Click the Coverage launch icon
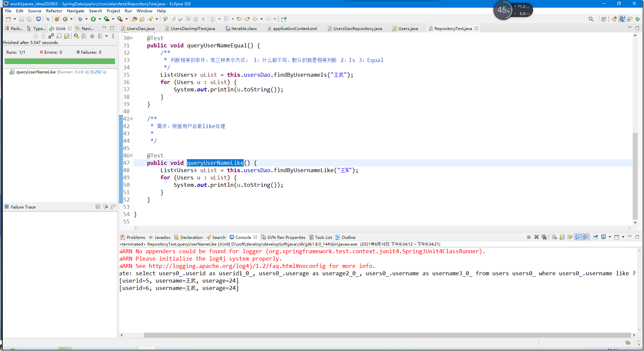Image resolution: width=644 pixels, height=351 pixels. tap(106, 19)
